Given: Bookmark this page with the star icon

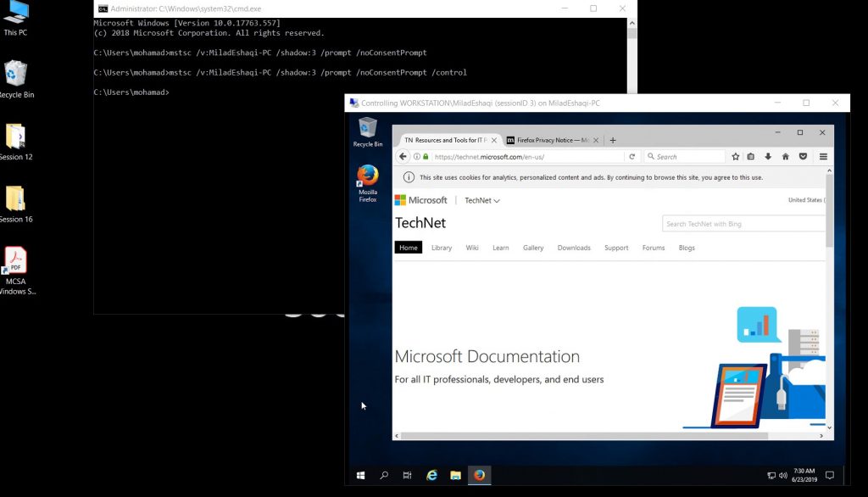Looking at the screenshot, I should click(735, 157).
